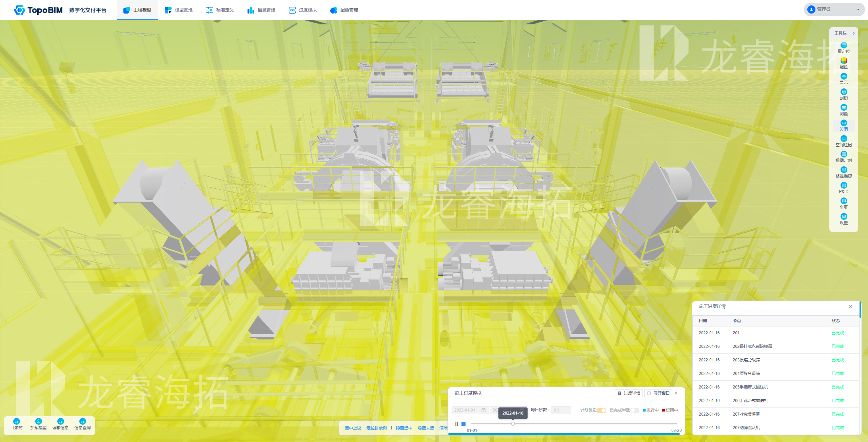The height and width of the screenshot is (442, 868).
Task: Check the 展开窗口 checkbox
Action: 649,393
